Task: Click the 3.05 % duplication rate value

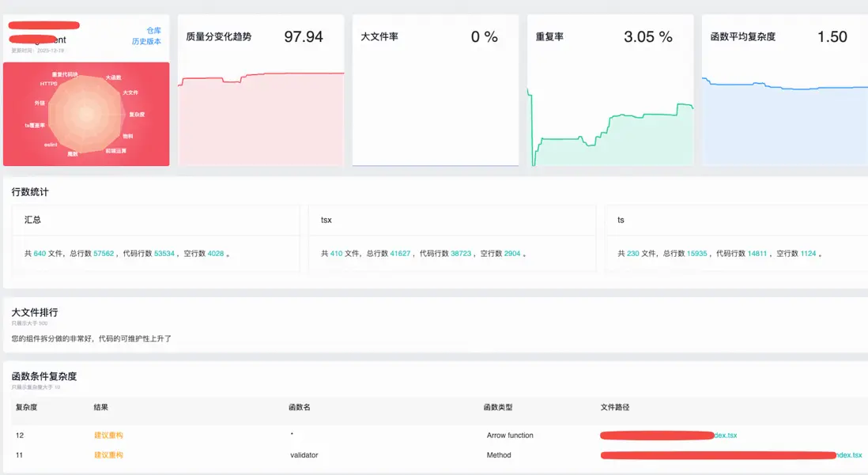Action: [x=648, y=36]
